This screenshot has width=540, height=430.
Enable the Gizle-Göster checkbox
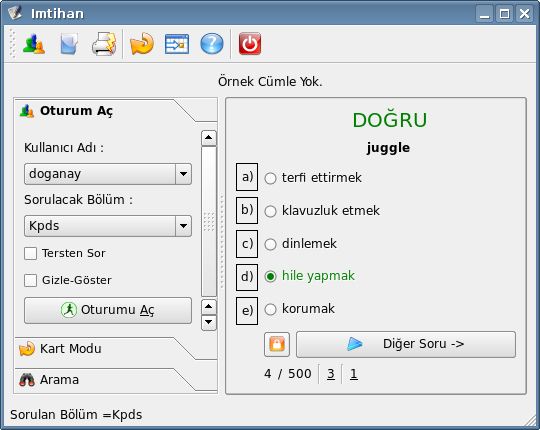point(31,280)
